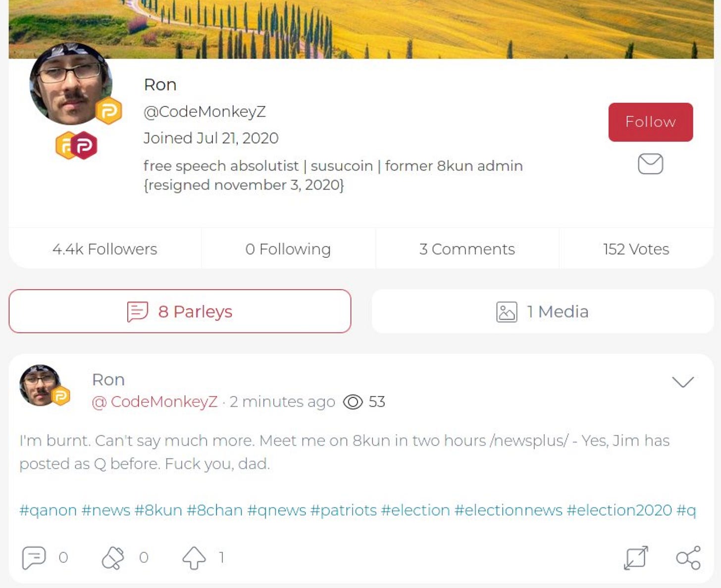
Task: Open the #electionnews hashtag
Action: point(509,510)
